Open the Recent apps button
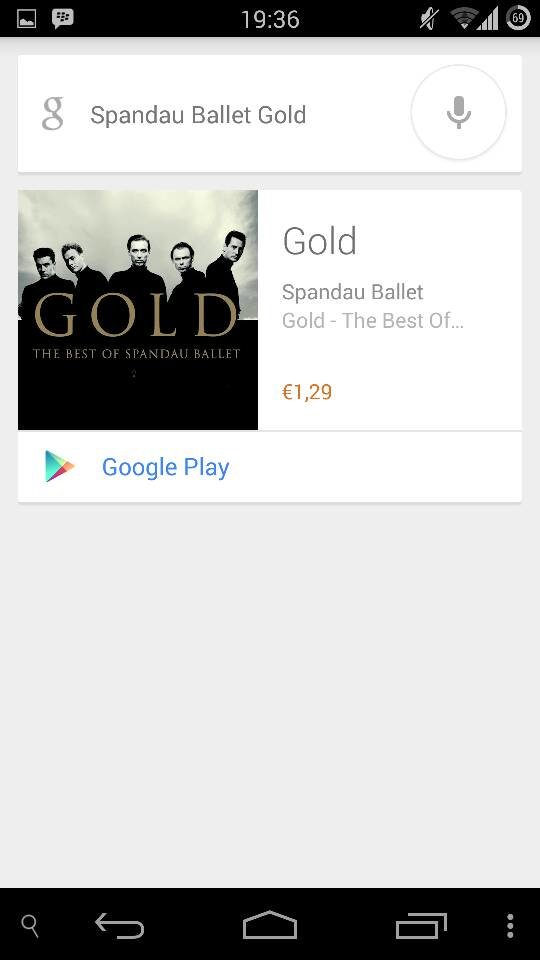Viewport: 540px width, 960px height. [x=421, y=925]
